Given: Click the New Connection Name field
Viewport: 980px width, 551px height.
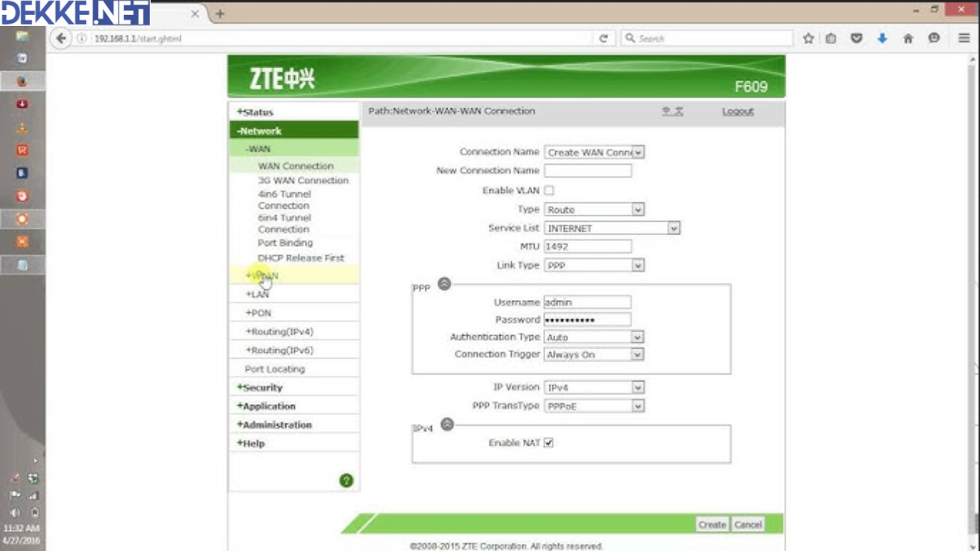Looking at the screenshot, I should [588, 171].
